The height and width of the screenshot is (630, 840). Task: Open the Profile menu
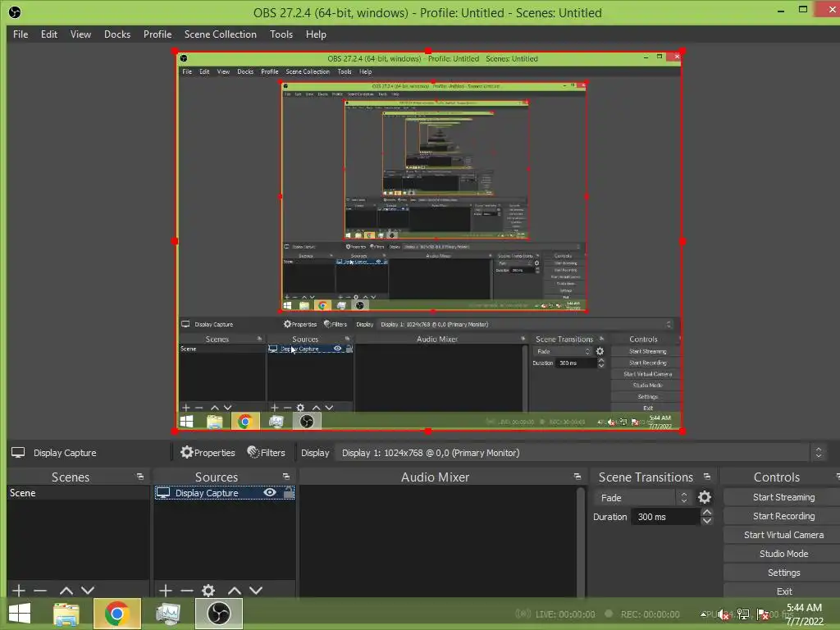click(157, 34)
